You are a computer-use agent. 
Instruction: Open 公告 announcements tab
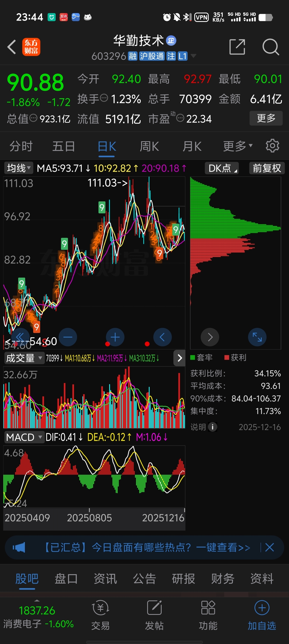tap(144, 579)
